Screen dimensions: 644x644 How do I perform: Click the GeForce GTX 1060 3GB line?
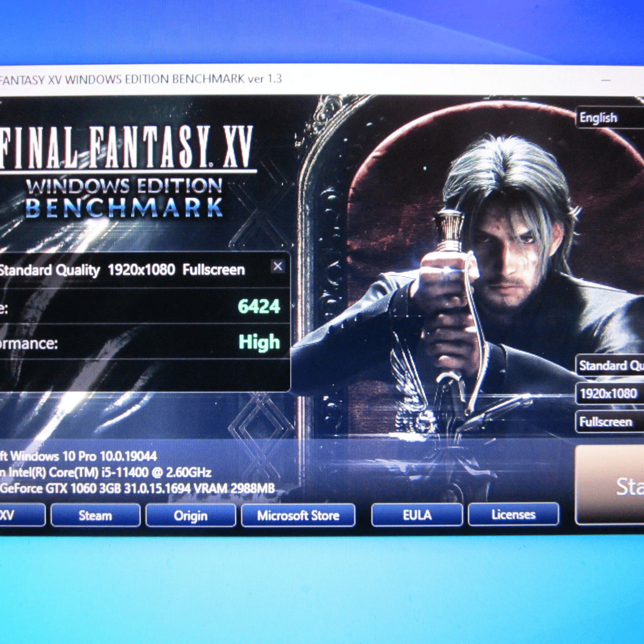[137, 489]
